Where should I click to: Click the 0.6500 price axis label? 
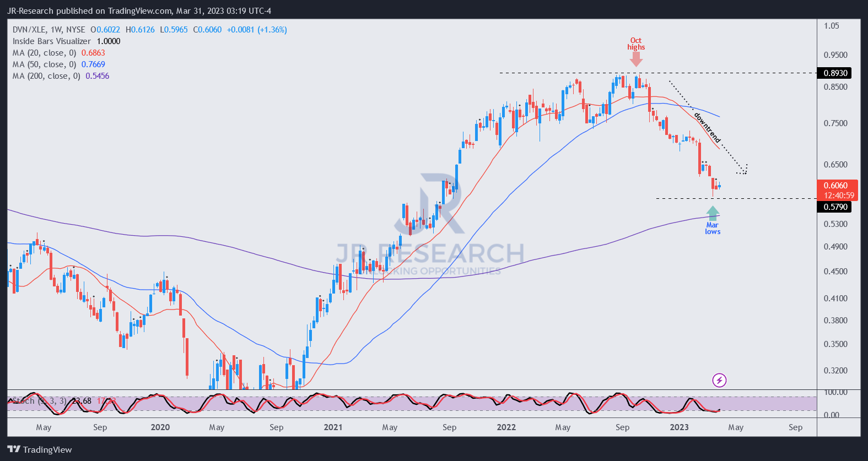click(835, 165)
